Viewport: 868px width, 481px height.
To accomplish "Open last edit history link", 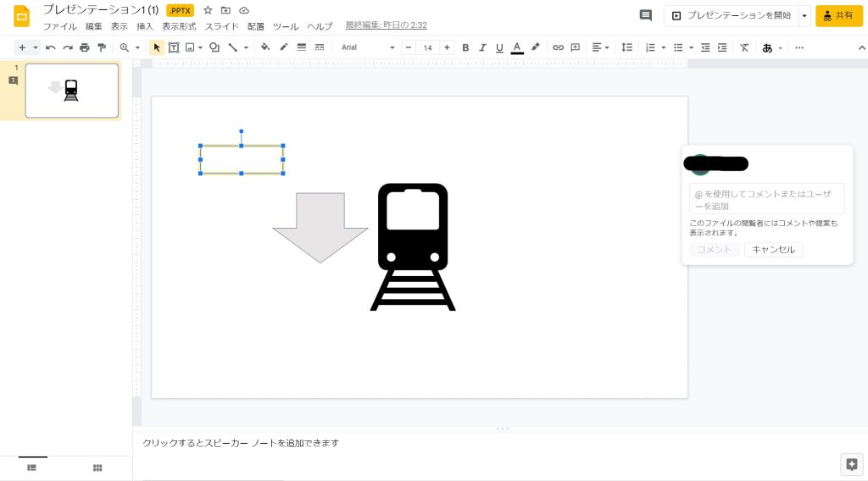I will 386,25.
